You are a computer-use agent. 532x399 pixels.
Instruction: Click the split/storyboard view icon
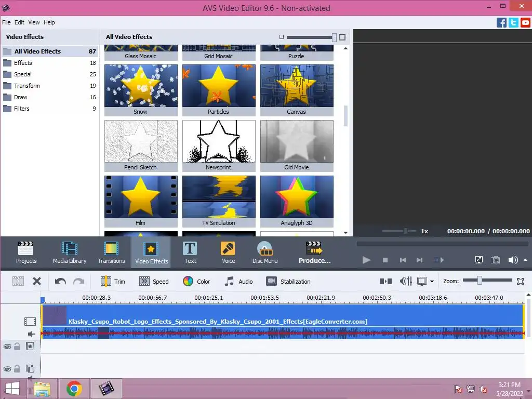(385, 281)
